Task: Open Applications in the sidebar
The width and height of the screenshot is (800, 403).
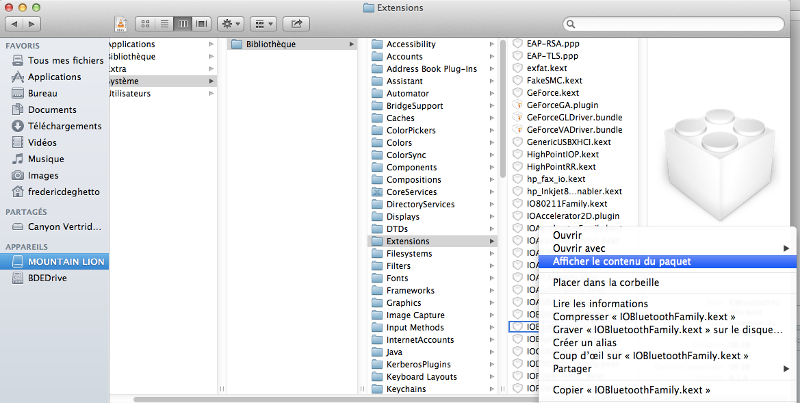Action: click(55, 77)
